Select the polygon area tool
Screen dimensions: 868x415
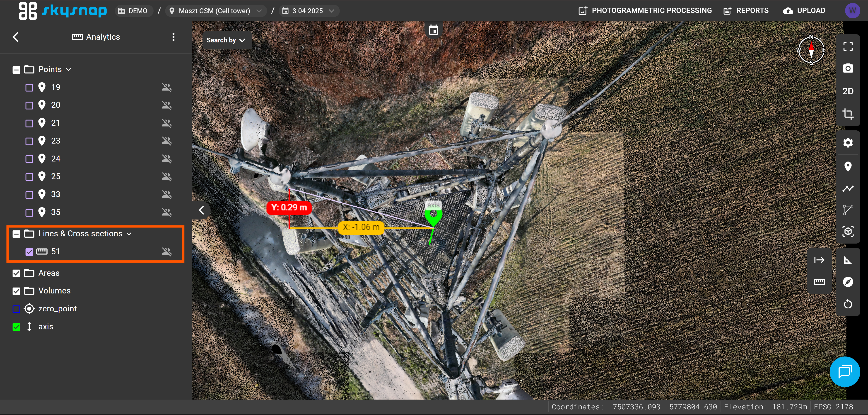coord(848,210)
